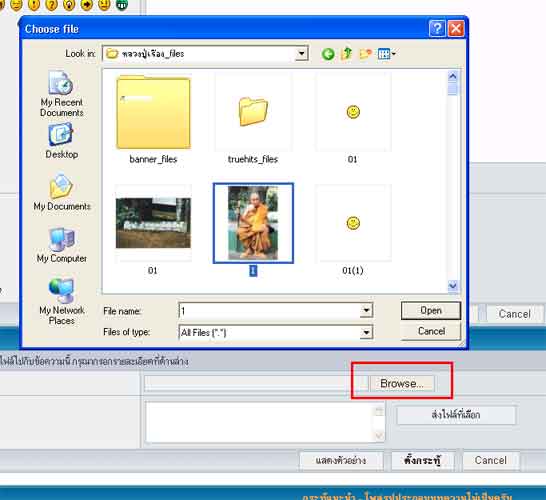Image resolution: width=546 pixels, height=500 pixels.
Task: Expand the Look in folder dropdown
Action: tap(302, 54)
